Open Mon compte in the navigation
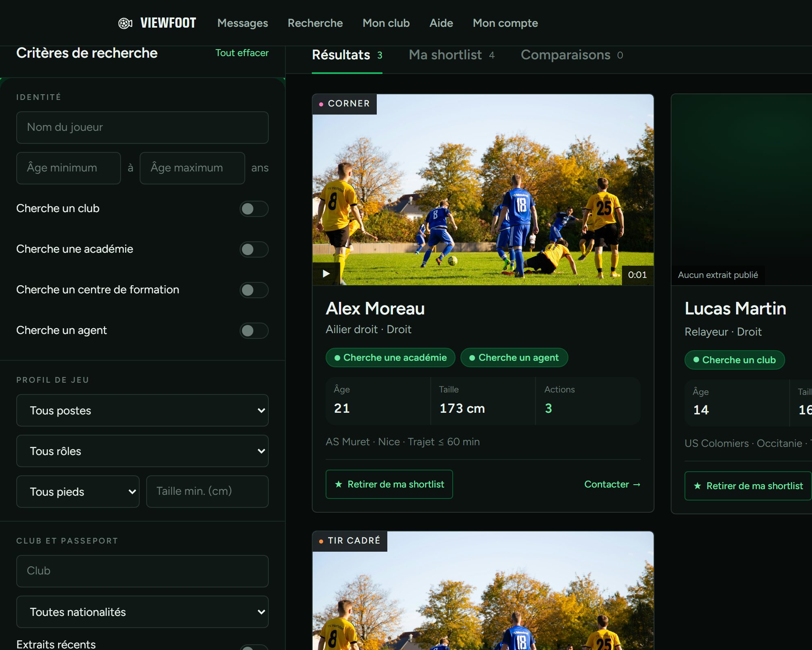 pyautogui.click(x=505, y=23)
